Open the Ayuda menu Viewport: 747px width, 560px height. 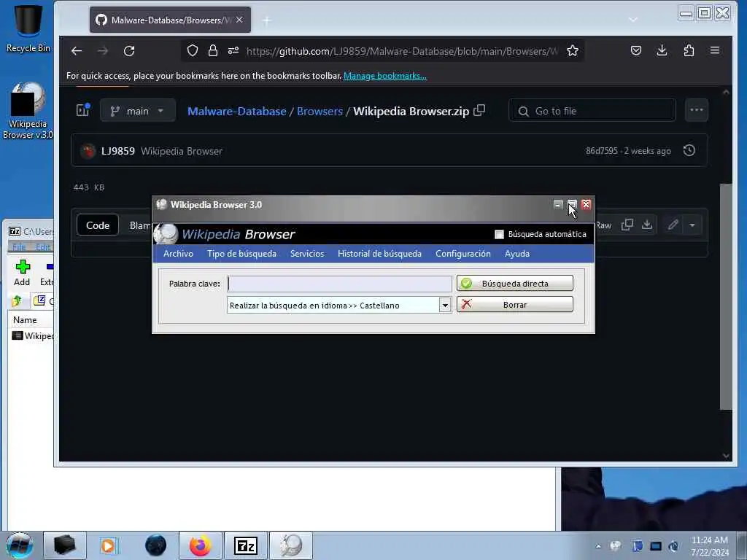coord(517,254)
